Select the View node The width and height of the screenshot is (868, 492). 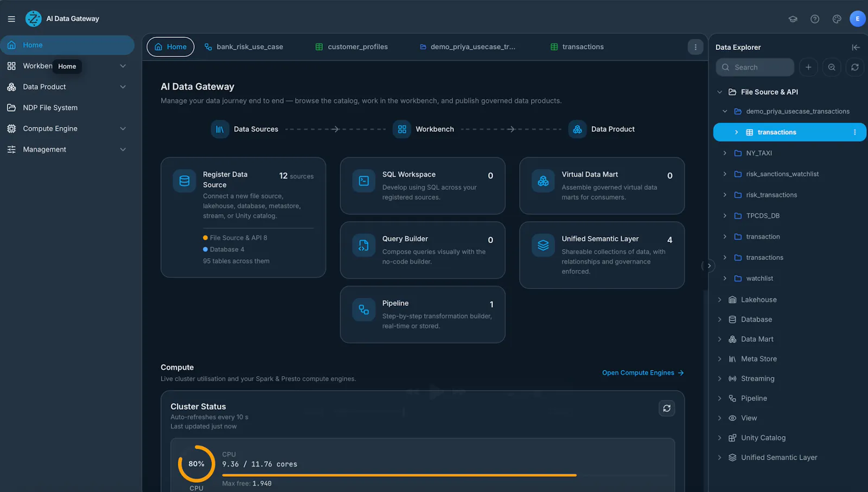coord(749,418)
